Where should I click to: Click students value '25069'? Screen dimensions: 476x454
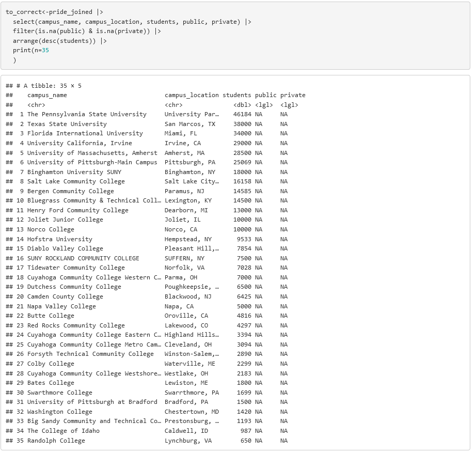[242, 163]
